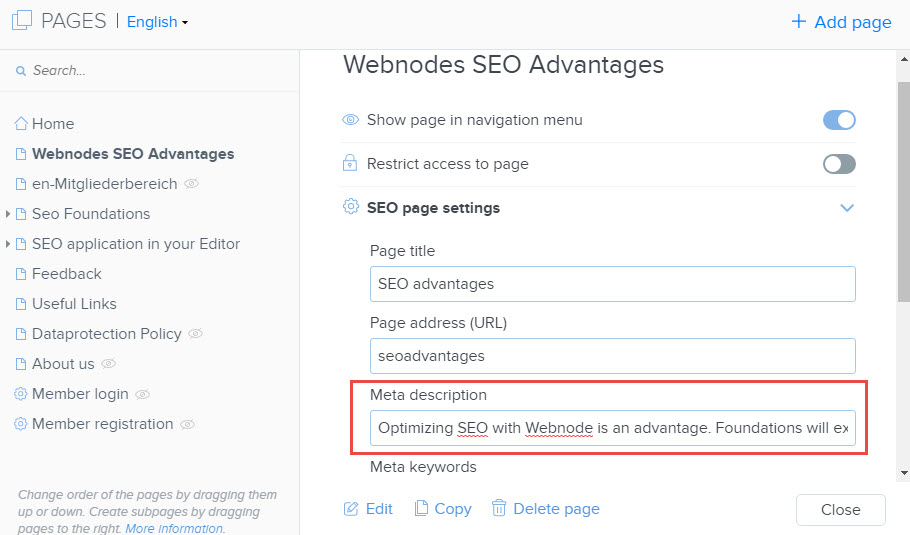Click hidden eye icon on en-Mitgliederbereich
The image size is (910, 535).
pos(192,184)
